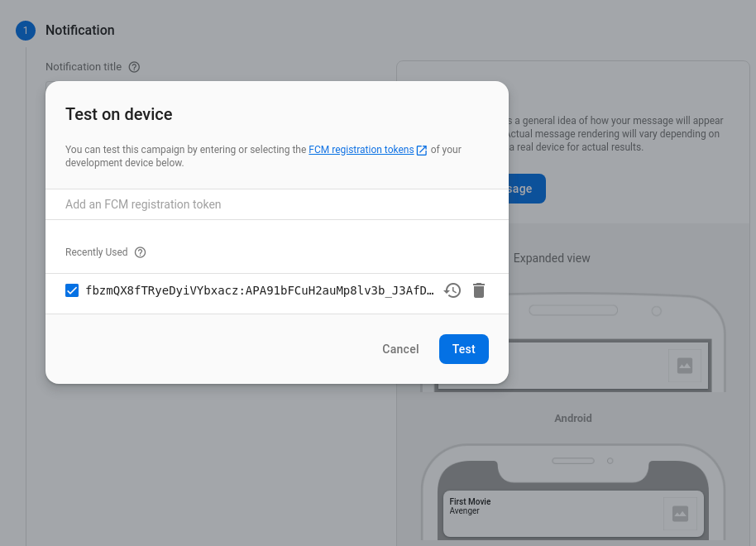Click the history clock icon beside token

(x=452, y=290)
